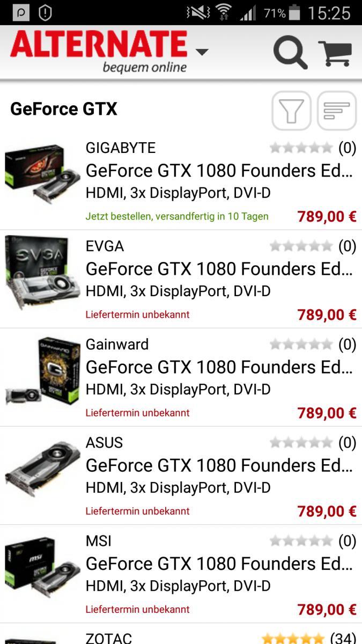The width and height of the screenshot is (362, 644).
Task: Open the GIGABYTE GTX 1080 product thumbnail
Action: [42, 173]
